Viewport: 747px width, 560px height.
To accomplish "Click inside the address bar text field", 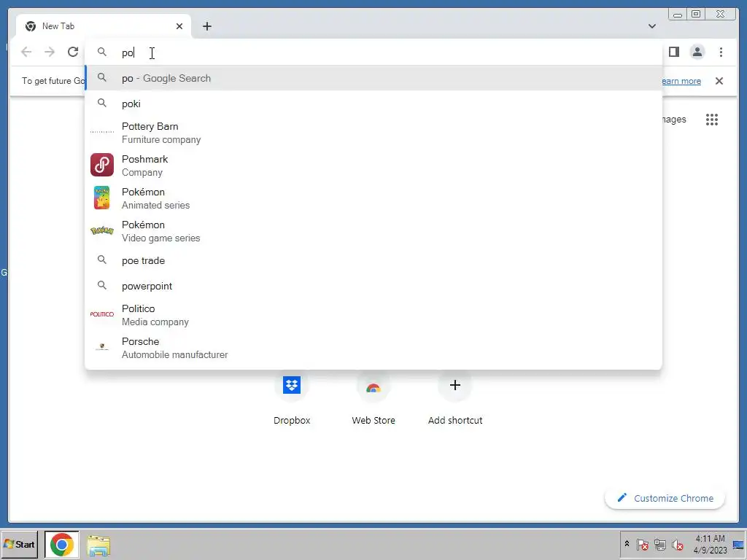I will (x=373, y=52).
